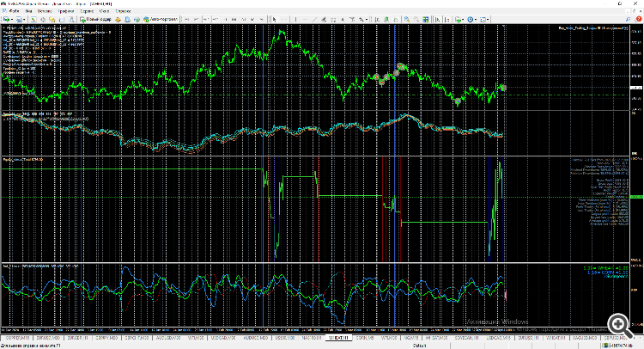Switch to the XAGUSD,M30 chart tab
Screen dimensions: 644x349
point(585,338)
